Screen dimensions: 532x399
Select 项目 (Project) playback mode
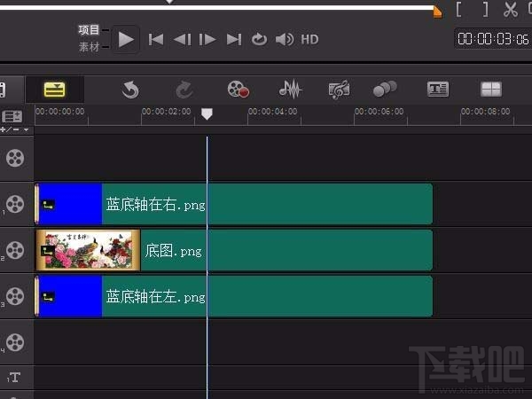point(89,30)
